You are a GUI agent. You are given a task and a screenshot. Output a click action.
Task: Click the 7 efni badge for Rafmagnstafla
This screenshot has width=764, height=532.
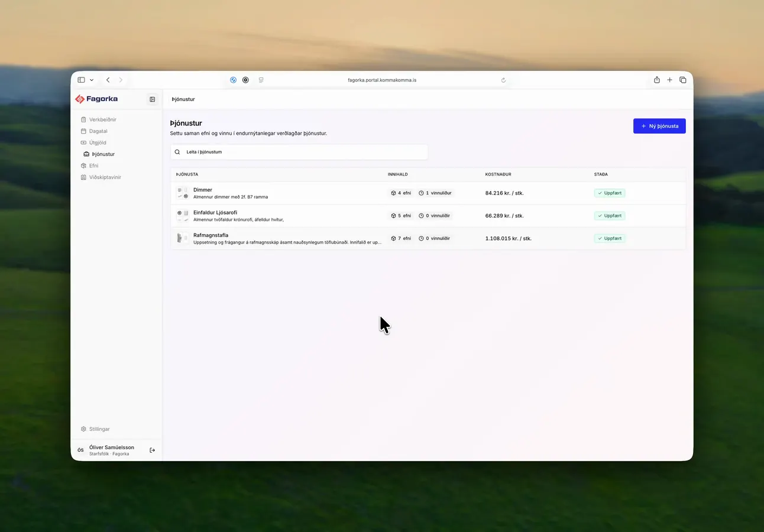coord(401,238)
